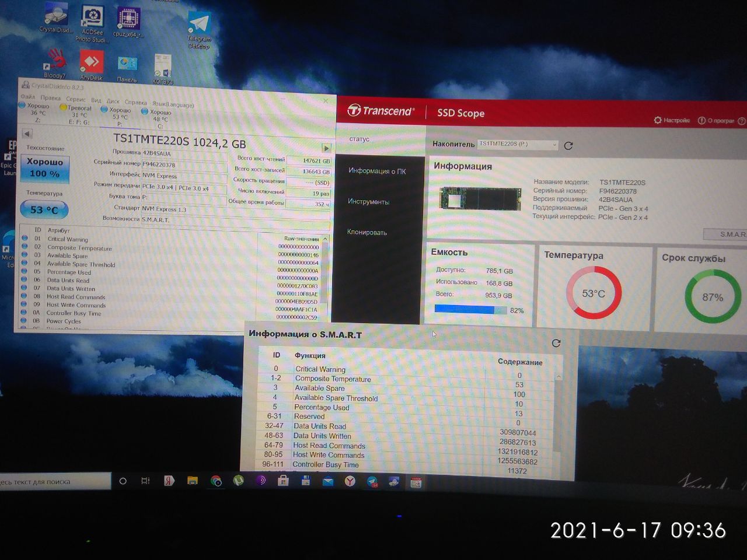Open the Накопитель drive dropdown
The height and width of the screenshot is (560, 747).
coord(518,144)
